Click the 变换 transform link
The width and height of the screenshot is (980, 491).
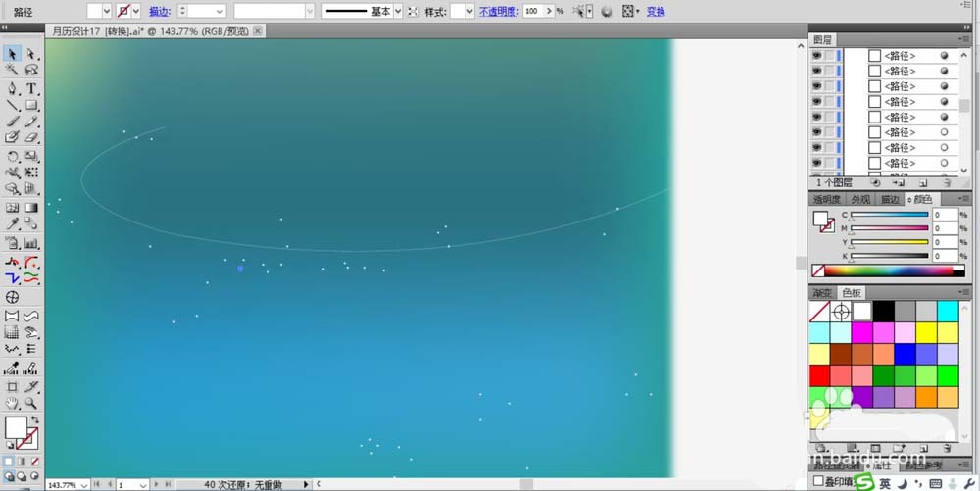coord(656,11)
